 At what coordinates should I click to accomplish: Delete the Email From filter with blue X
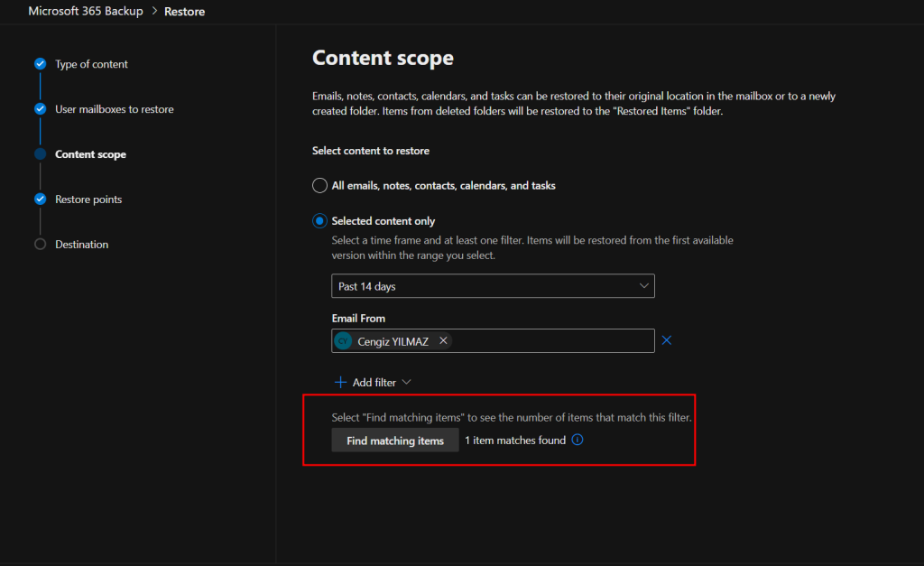pyautogui.click(x=667, y=340)
